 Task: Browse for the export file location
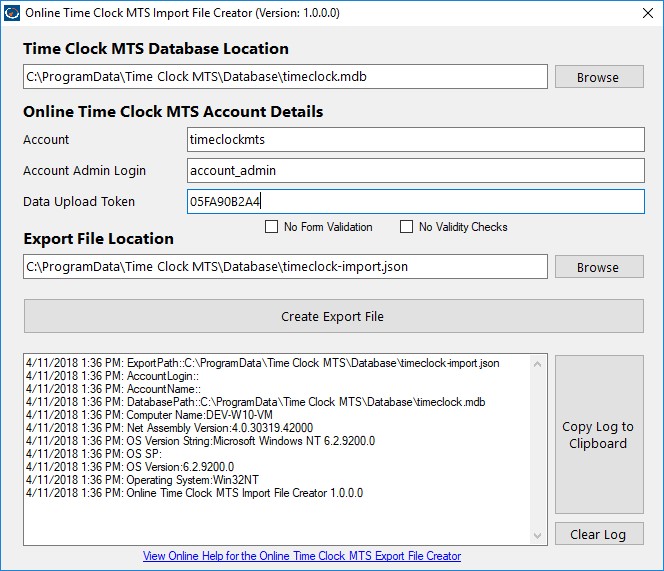click(x=597, y=267)
